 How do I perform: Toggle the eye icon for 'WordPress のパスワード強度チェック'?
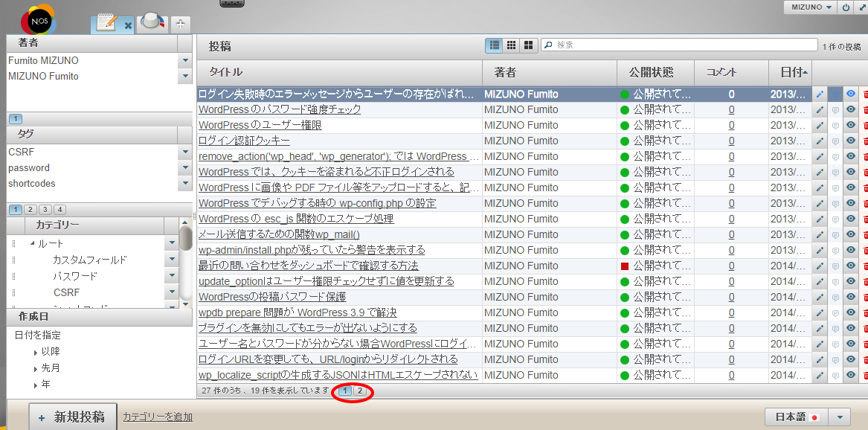click(x=851, y=110)
